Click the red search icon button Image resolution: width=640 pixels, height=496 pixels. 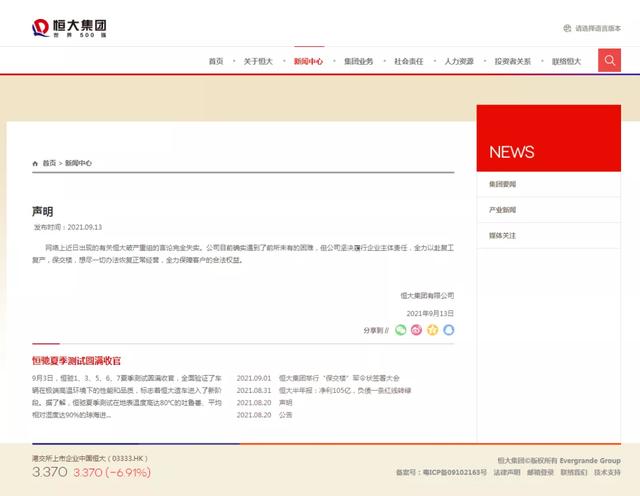[x=609, y=60]
